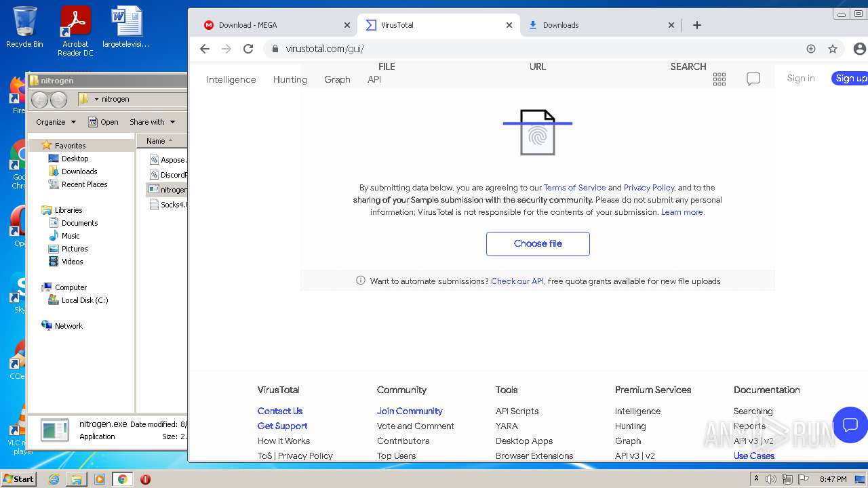Select the URL tab on VirusTotal
The image size is (868, 488).
(538, 66)
